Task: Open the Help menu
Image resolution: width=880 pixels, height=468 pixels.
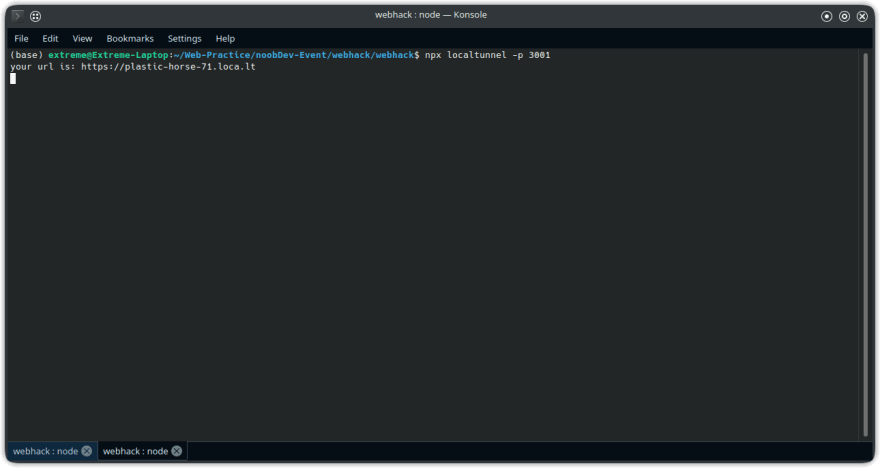Action: tap(225, 39)
